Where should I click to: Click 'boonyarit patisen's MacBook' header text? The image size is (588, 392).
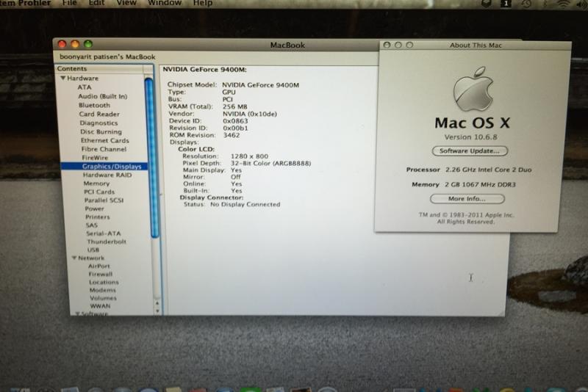coord(107,57)
